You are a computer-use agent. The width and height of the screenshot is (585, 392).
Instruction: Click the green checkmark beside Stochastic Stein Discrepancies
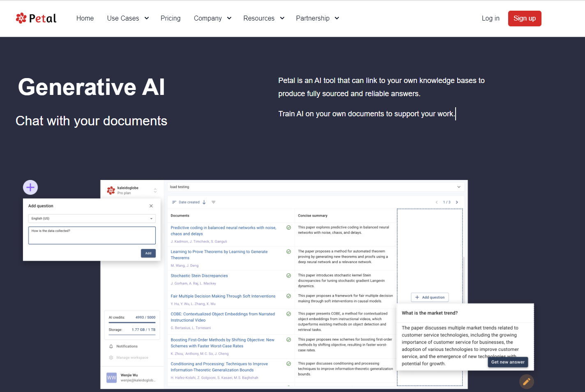[288, 276]
